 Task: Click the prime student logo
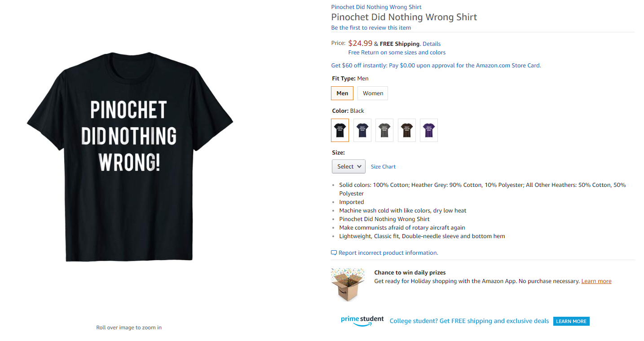click(x=362, y=321)
